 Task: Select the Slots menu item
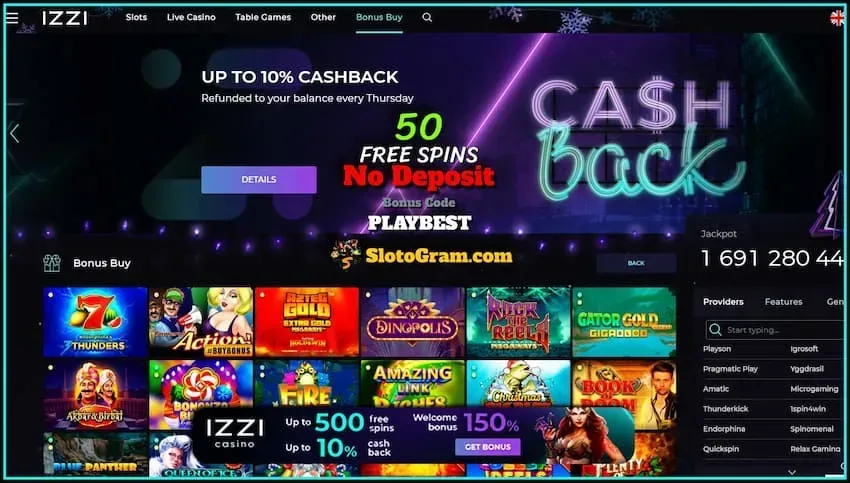point(136,17)
